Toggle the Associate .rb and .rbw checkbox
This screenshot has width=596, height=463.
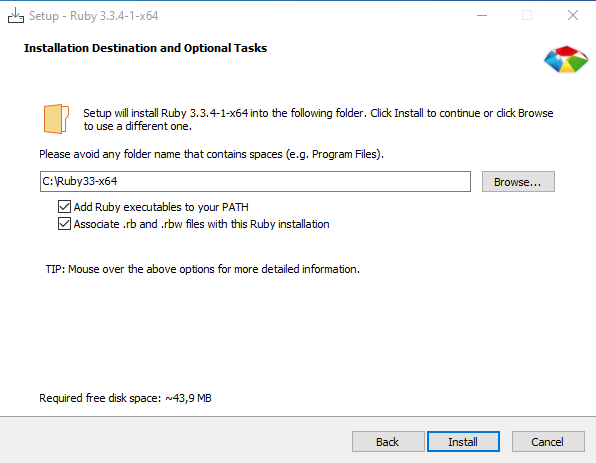coord(64,224)
